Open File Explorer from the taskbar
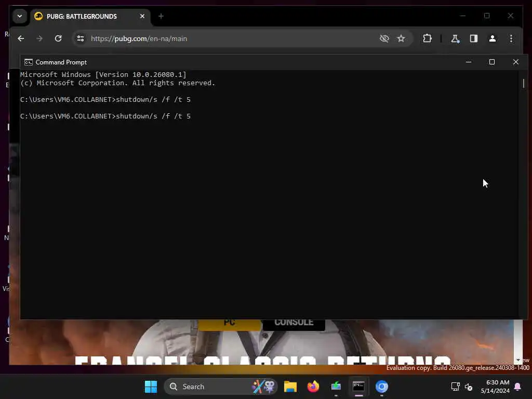The height and width of the screenshot is (399, 532). tap(290, 387)
